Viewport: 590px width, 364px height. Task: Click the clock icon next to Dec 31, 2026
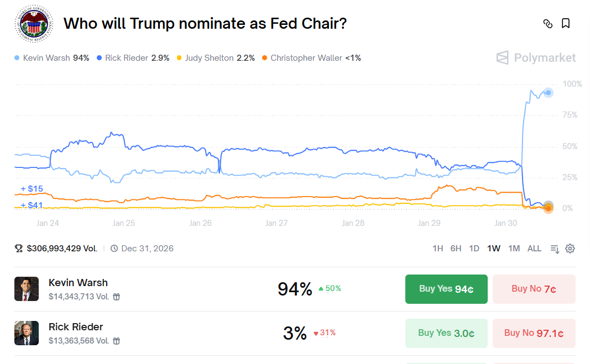click(114, 249)
